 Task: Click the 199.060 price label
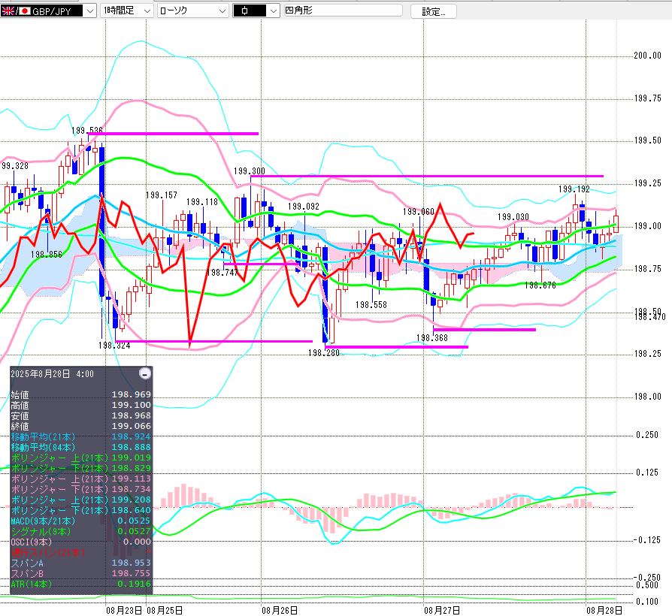point(418,212)
